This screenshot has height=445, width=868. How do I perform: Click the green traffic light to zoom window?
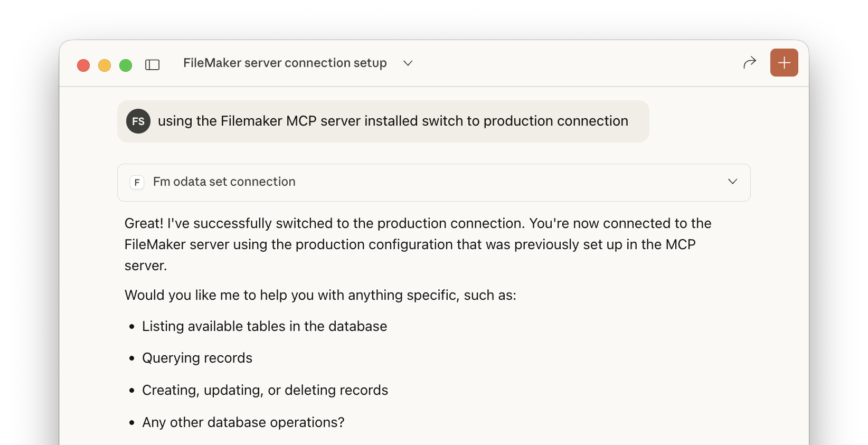pyautogui.click(x=126, y=65)
